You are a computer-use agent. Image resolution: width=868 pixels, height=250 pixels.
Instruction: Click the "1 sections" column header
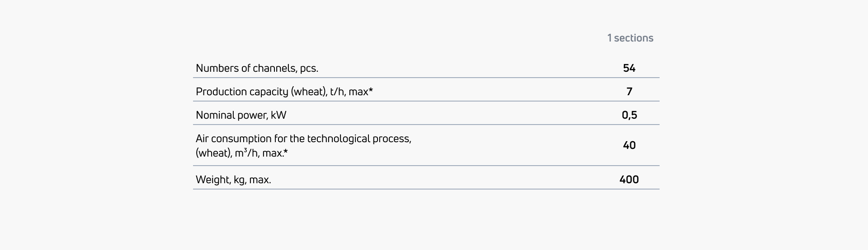630,38
